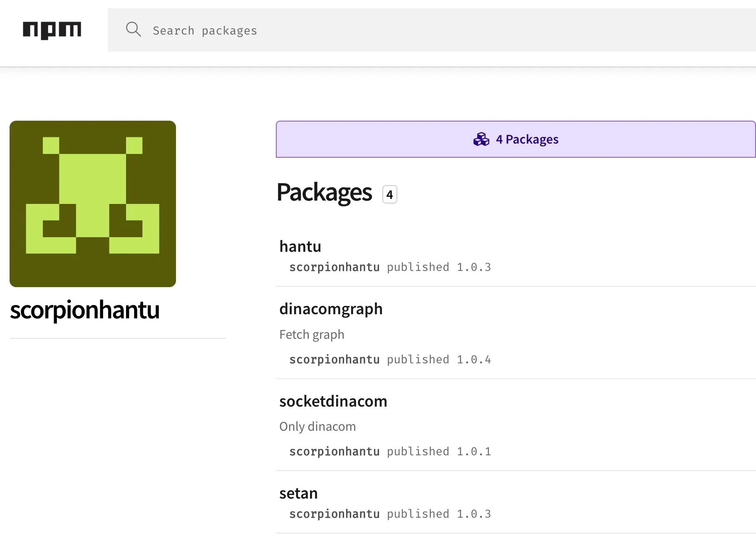Click the search magnifier icon
Screen dimensions: 756x551
[134, 30]
